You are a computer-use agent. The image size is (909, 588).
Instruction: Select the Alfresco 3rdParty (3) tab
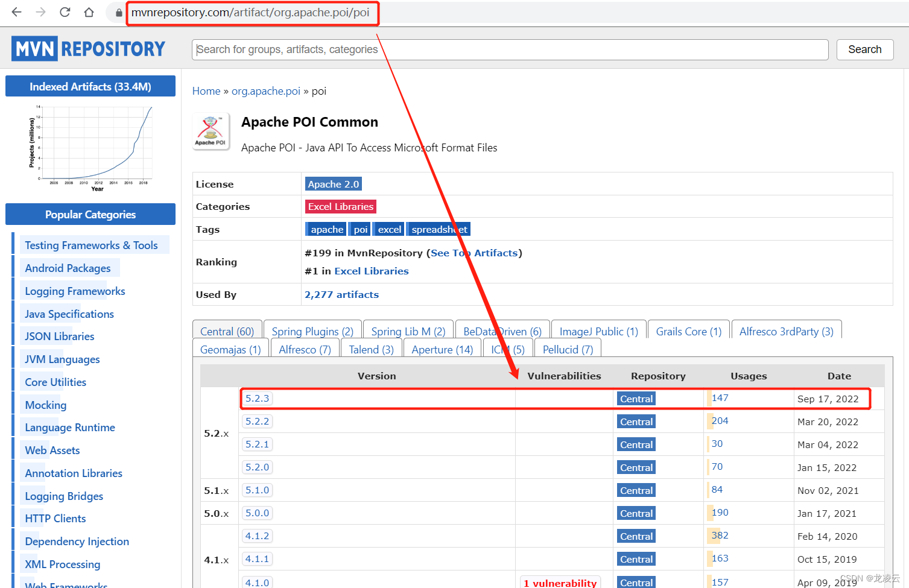tap(787, 330)
